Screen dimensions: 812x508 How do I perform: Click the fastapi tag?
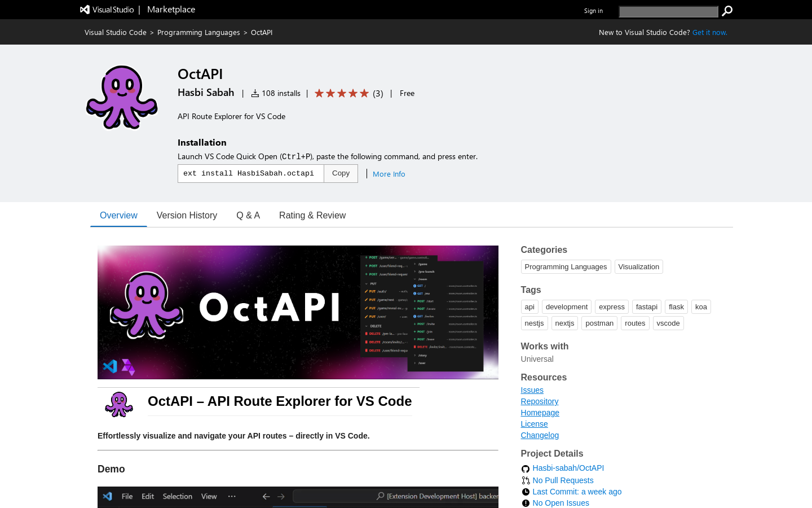[647, 306]
